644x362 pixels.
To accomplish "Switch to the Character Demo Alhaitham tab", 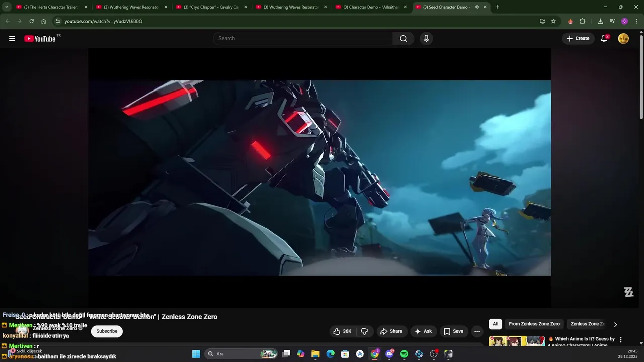I will (371, 7).
